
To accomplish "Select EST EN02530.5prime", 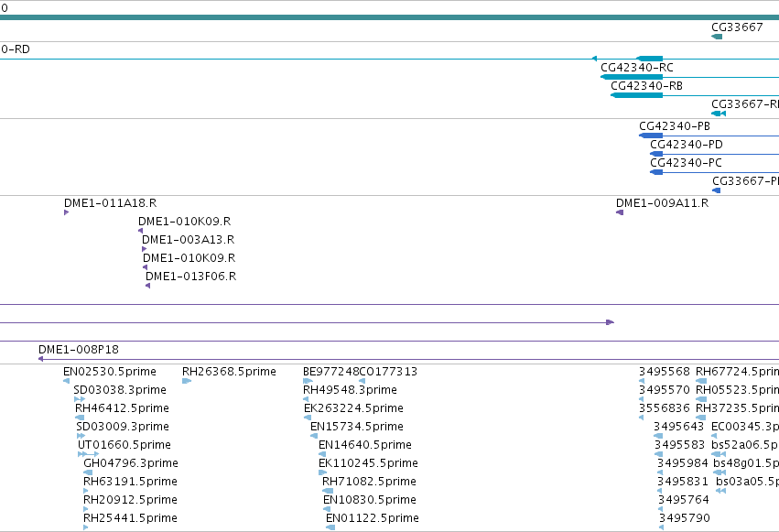I will tap(110, 372).
